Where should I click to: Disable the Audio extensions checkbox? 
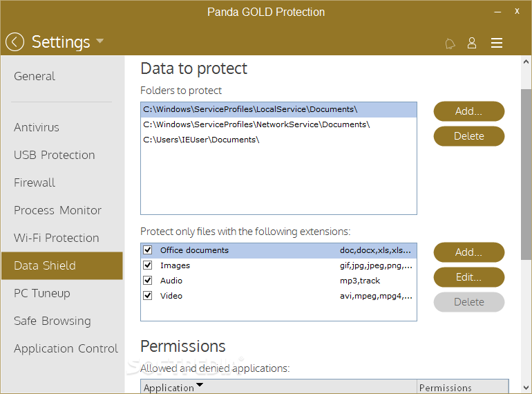[x=148, y=281]
